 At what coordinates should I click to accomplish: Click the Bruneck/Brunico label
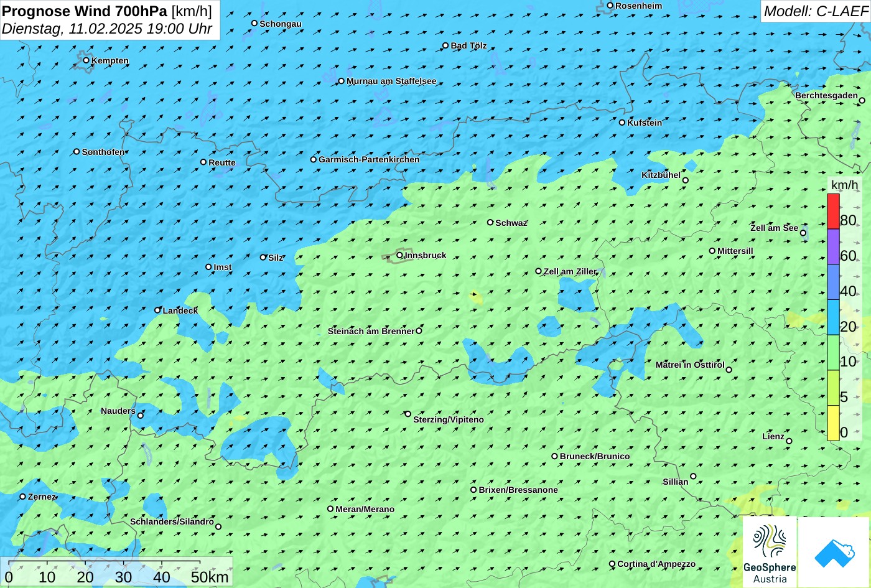595,456
